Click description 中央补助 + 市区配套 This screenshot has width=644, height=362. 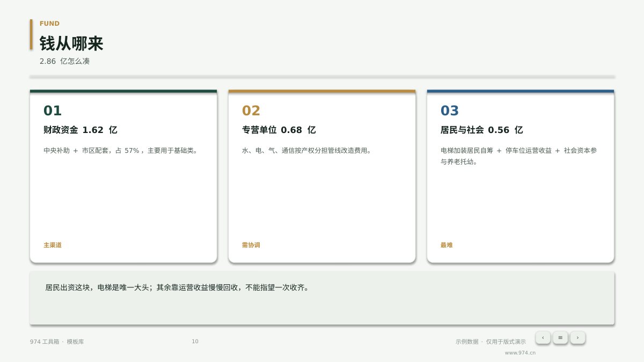(x=121, y=151)
